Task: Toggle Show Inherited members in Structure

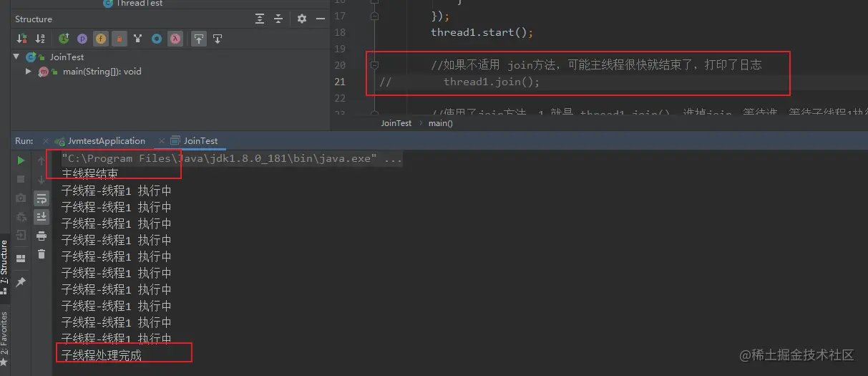Action: 64,39
